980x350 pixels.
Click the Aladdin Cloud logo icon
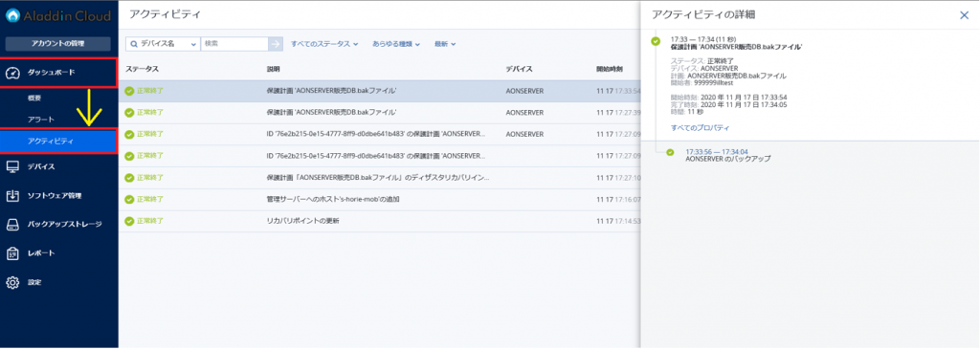point(13,15)
